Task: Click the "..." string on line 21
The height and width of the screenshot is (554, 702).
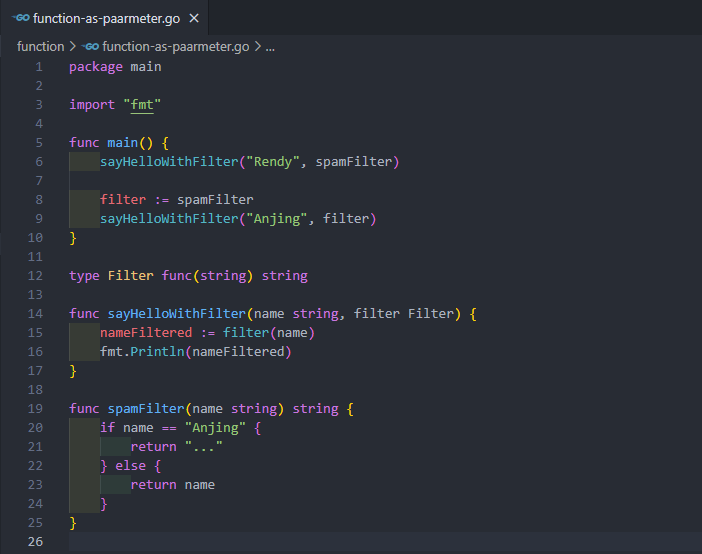Action: [x=203, y=447]
